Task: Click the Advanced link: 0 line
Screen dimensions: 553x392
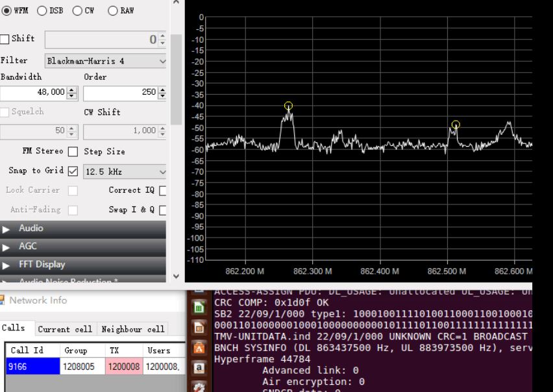Action: click(311, 371)
